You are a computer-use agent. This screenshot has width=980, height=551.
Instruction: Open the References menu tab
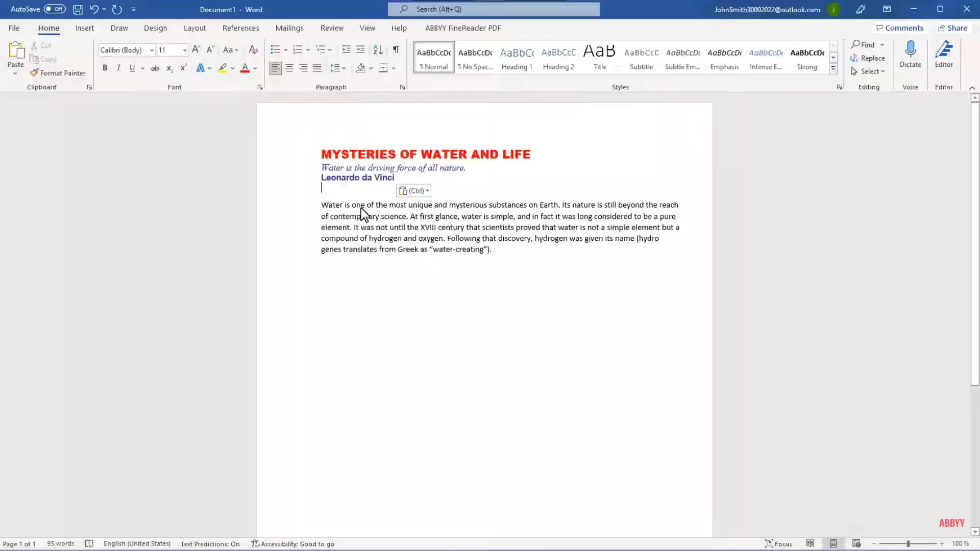240,28
